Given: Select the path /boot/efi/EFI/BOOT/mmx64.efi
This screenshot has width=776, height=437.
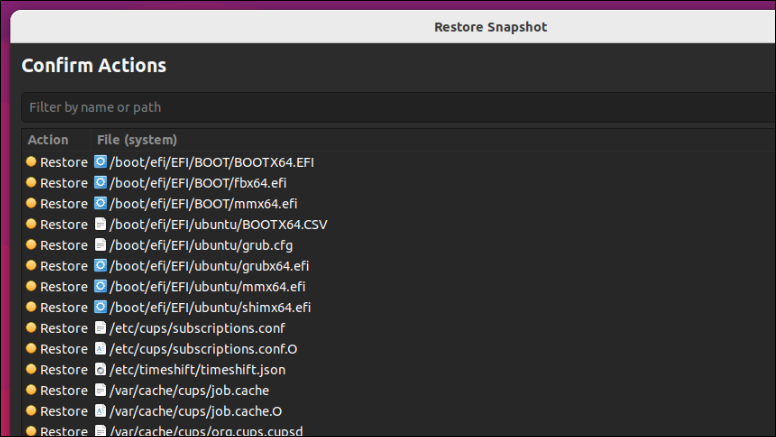Looking at the screenshot, I should point(203,204).
